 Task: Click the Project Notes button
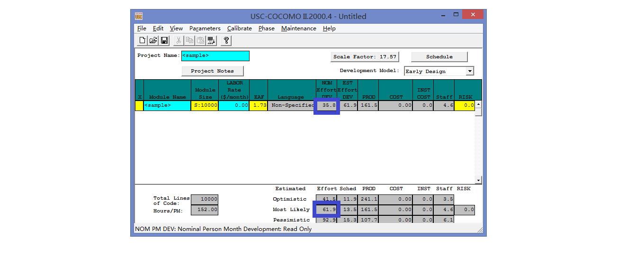212,71
